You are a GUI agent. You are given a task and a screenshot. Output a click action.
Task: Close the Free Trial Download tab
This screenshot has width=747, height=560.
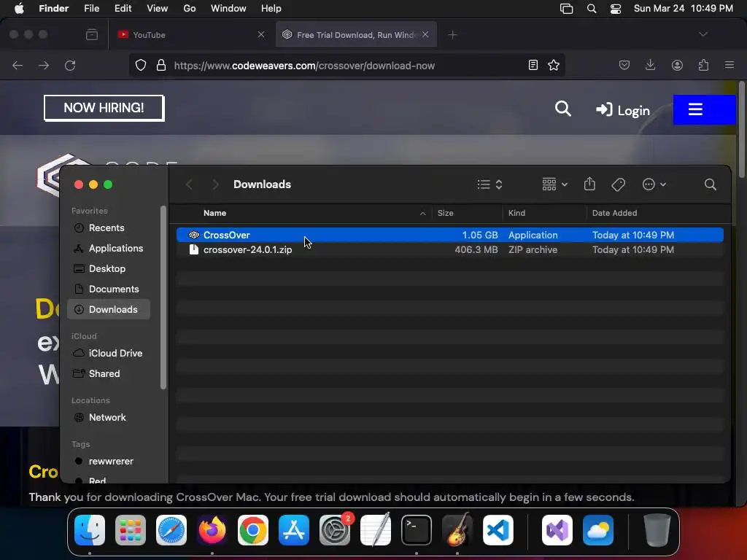425,34
